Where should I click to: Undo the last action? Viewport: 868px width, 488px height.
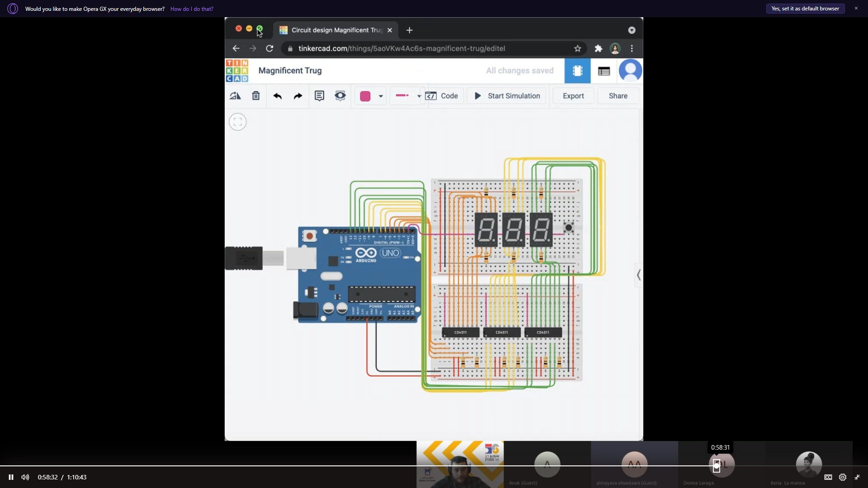coord(278,96)
